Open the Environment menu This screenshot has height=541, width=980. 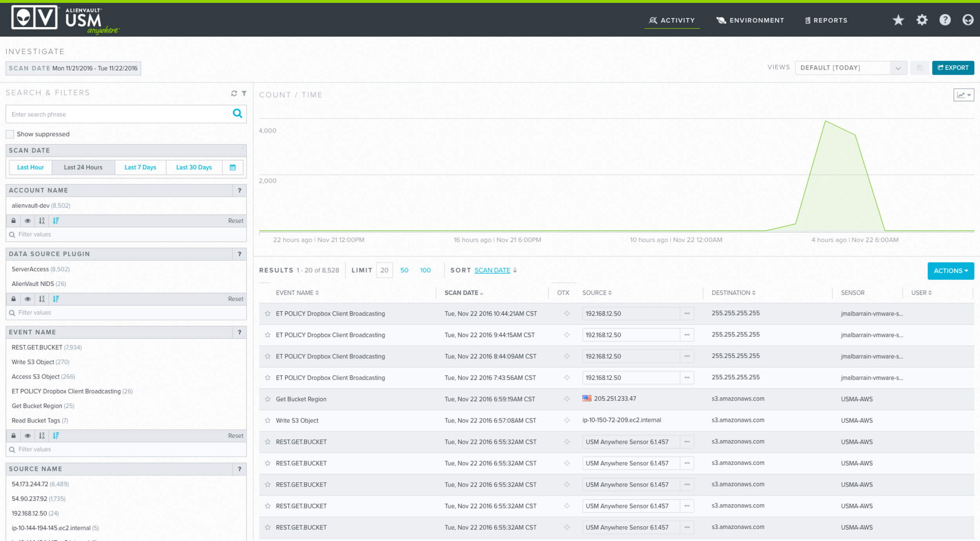coord(750,20)
